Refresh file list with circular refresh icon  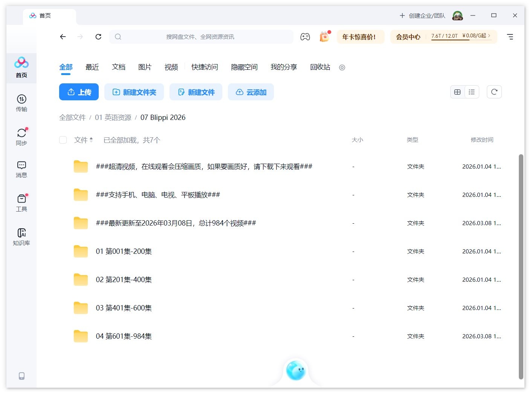click(494, 92)
